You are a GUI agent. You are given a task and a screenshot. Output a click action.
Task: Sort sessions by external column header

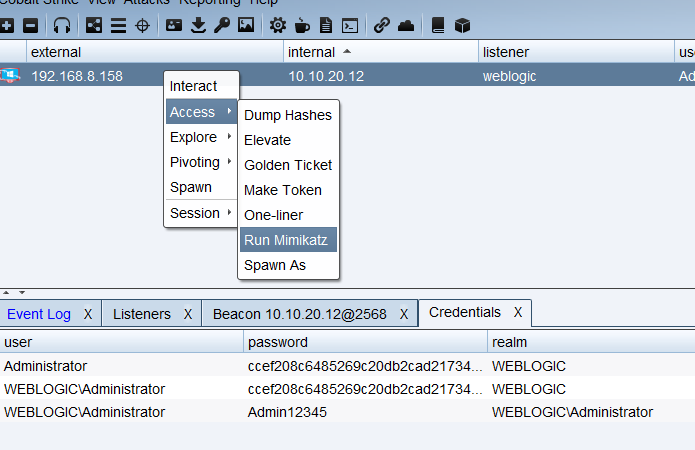(x=155, y=52)
